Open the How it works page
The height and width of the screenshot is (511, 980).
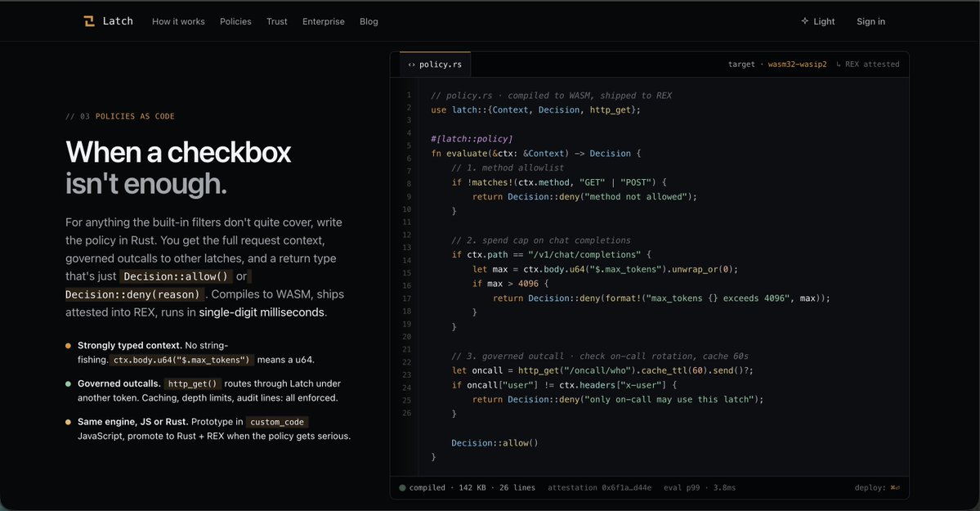pos(178,21)
